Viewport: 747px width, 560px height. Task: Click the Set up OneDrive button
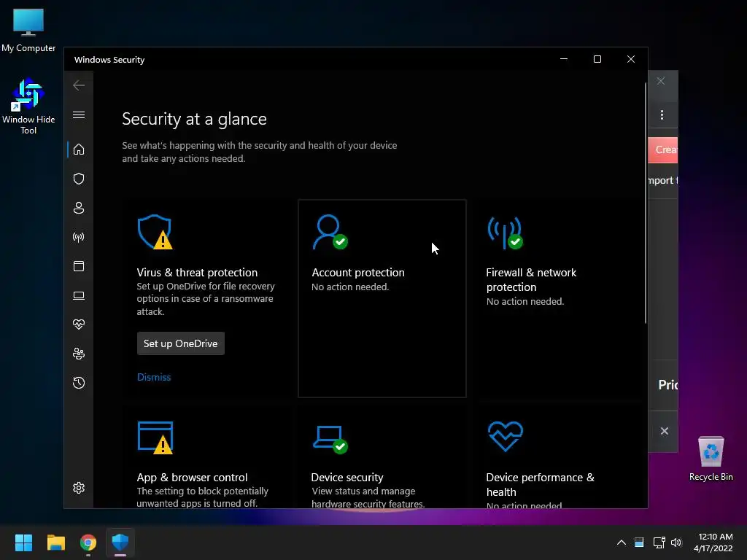pyautogui.click(x=181, y=343)
